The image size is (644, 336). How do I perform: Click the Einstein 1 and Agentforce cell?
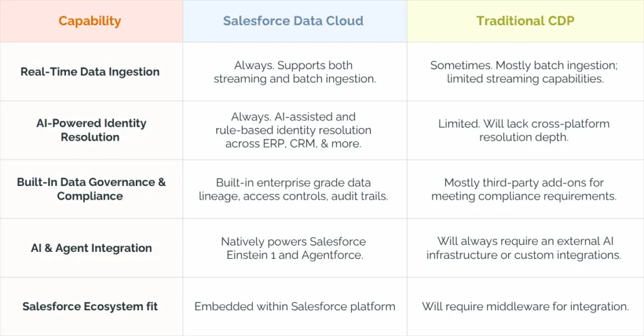click(293, 248)
